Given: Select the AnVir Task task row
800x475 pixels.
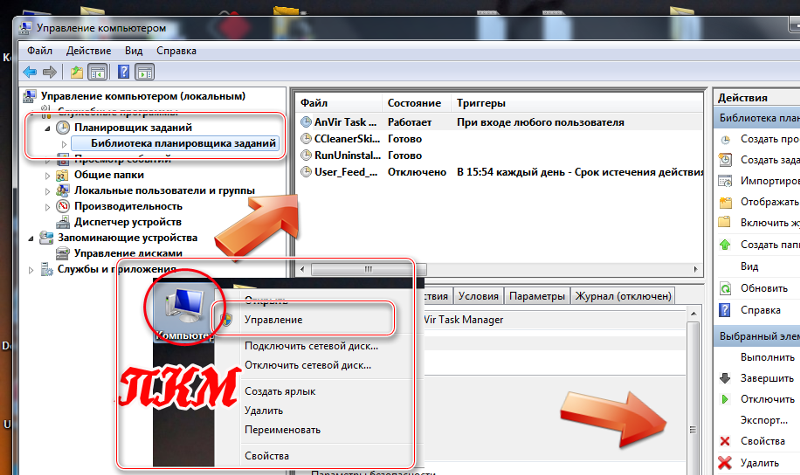Looking at the screenshot, I should (x=340, y=122).
